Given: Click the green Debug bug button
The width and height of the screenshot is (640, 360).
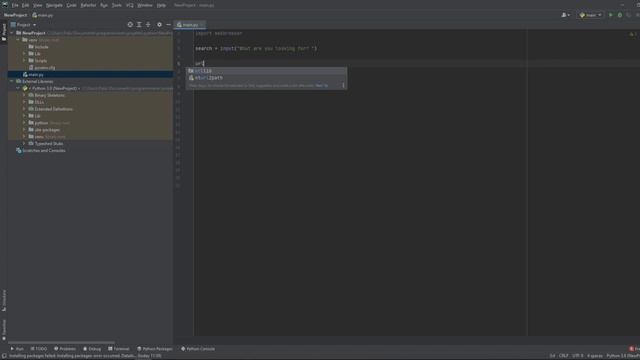Looking at the screenshot, I should point(620,15).
